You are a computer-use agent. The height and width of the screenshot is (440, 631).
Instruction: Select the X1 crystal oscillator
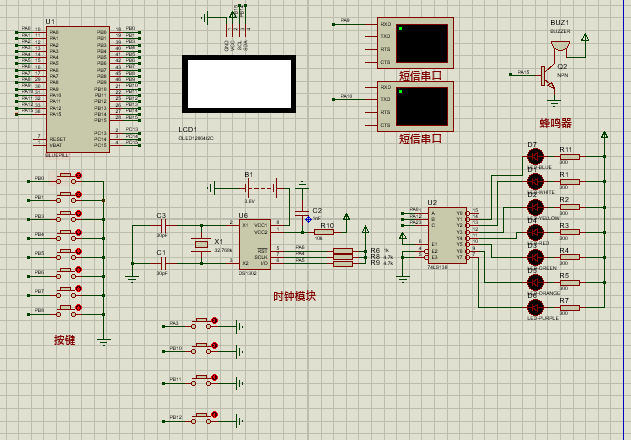[201, 244]
